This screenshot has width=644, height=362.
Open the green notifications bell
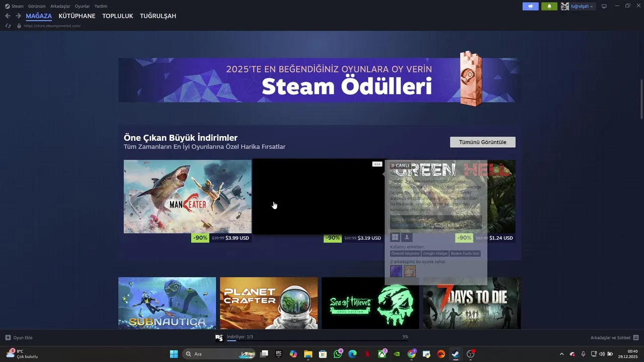click(549, 6)
